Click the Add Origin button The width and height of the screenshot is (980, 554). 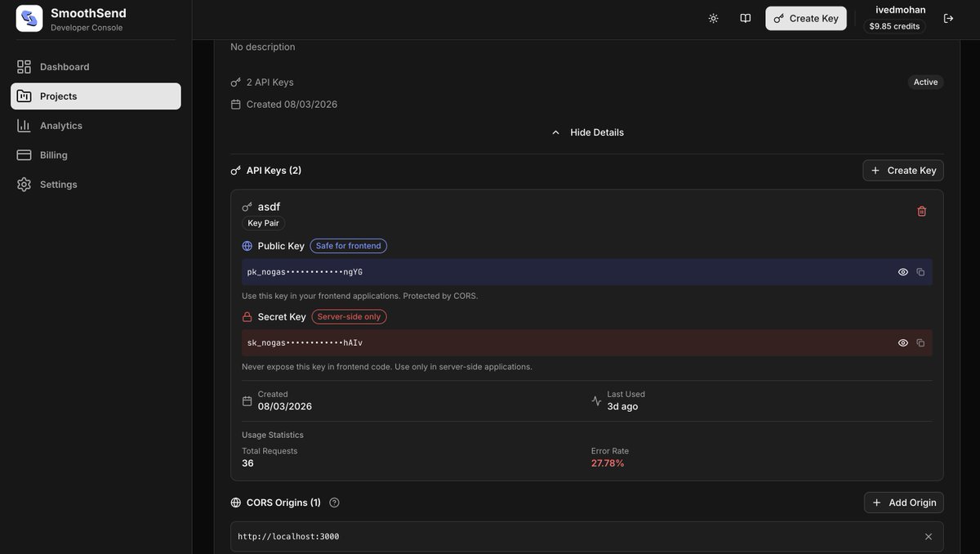(x=904, y=503)
